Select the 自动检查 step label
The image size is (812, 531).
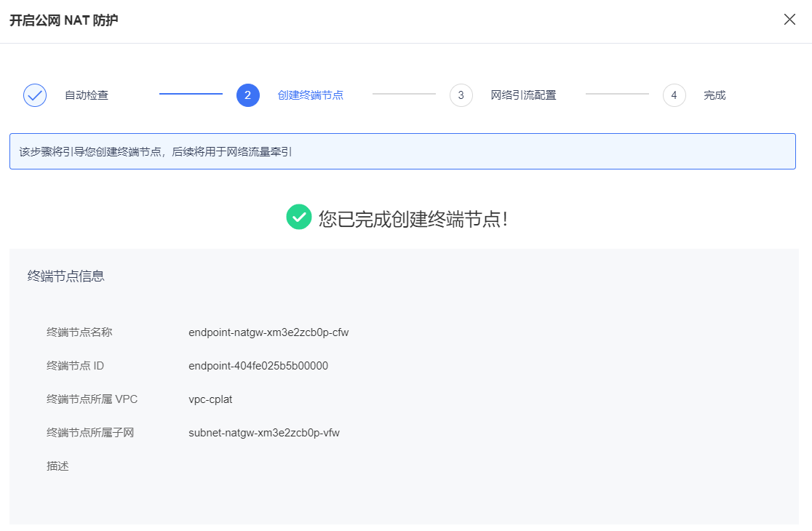pyautogui.click(x=87, y=95)
